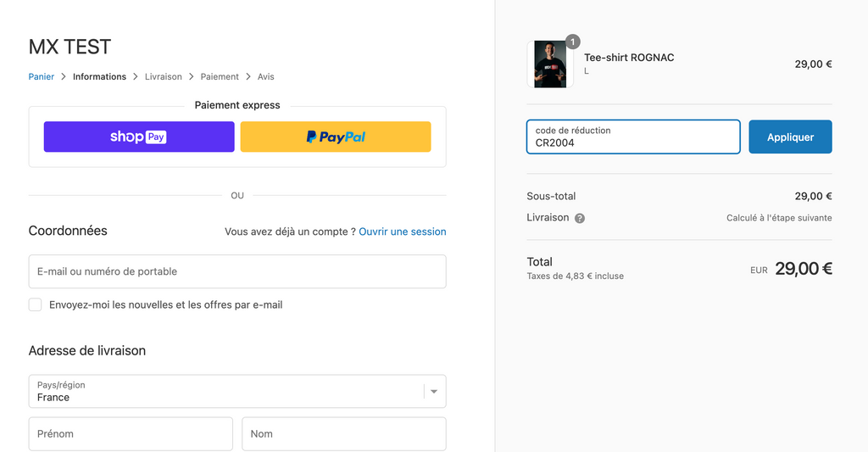Open the Tee-shirt ROGNAC product thumbnail
Viewport: 868px width, 452px height.
(550, 64)
